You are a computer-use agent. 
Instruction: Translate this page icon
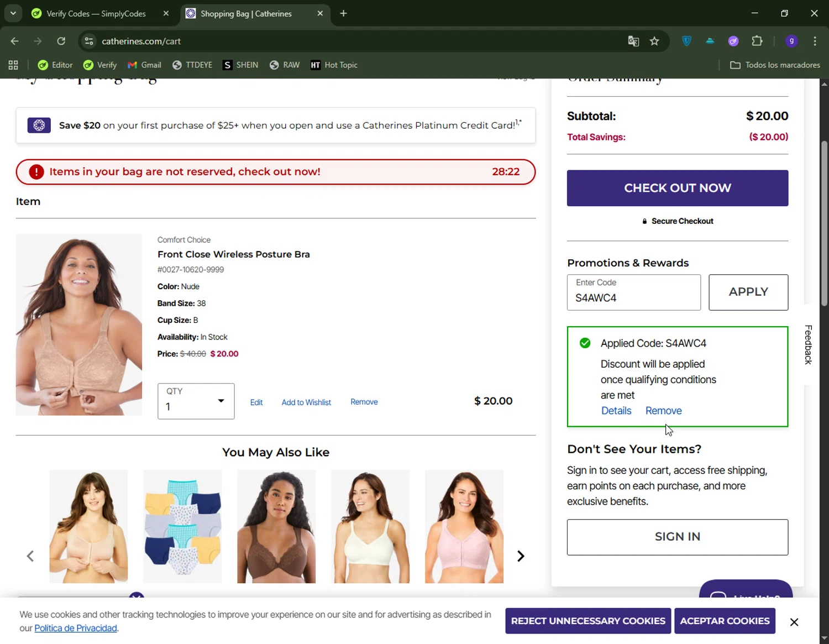coord(633,41)
